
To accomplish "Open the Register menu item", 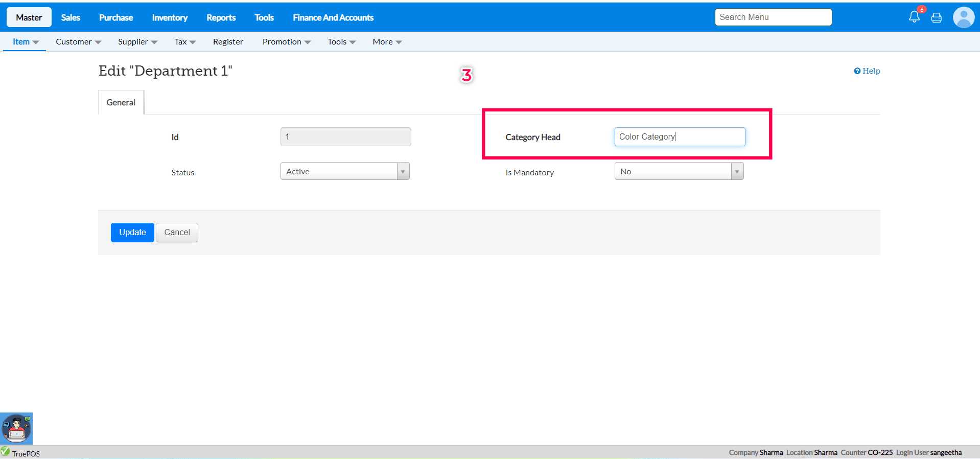I will pyautogui.click(x=228, y=42).
